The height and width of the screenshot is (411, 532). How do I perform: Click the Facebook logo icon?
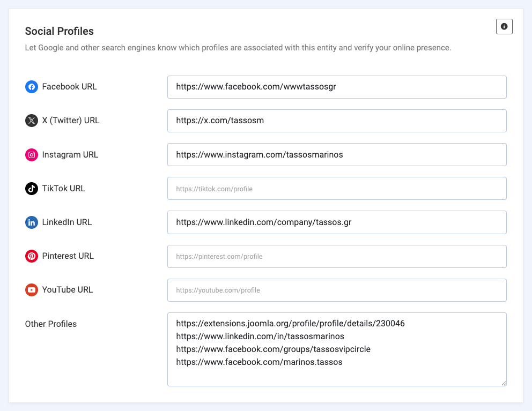click(32, 87)
